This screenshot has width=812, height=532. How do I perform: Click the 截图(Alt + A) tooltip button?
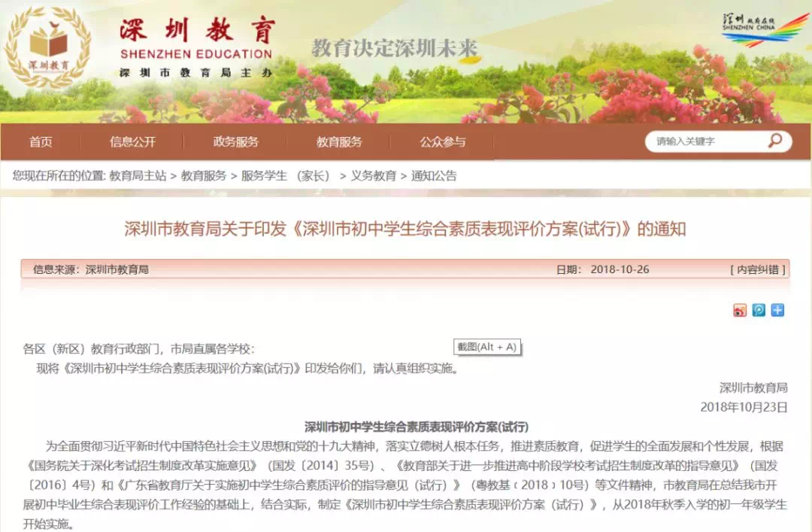pyautogui.click(x=486, y=347)
